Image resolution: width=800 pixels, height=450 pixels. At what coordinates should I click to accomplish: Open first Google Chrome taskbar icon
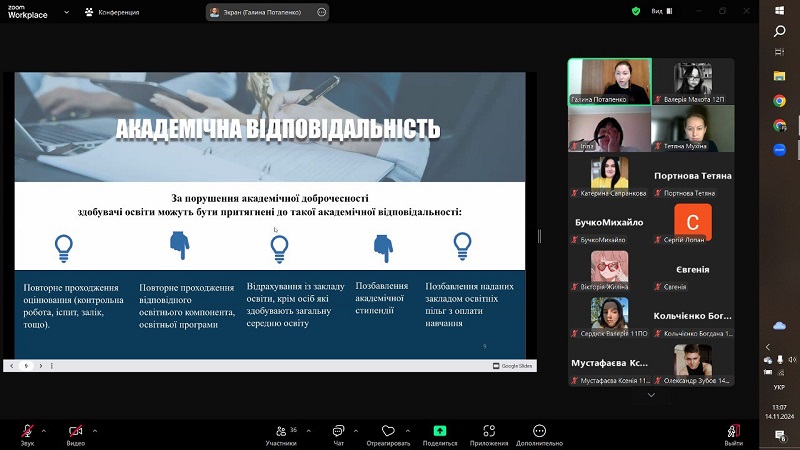coord(779,101)
